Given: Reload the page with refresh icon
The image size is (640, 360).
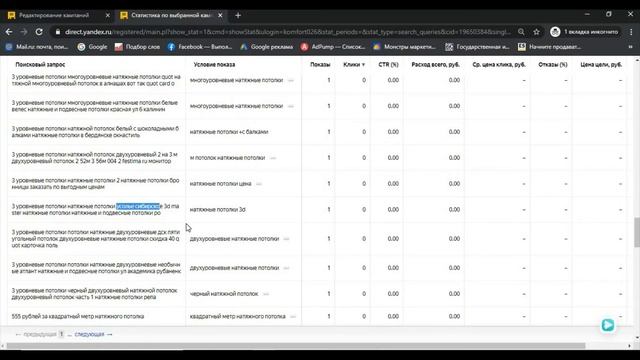Looking at the screenshot, I should click(x=39, y=32).
